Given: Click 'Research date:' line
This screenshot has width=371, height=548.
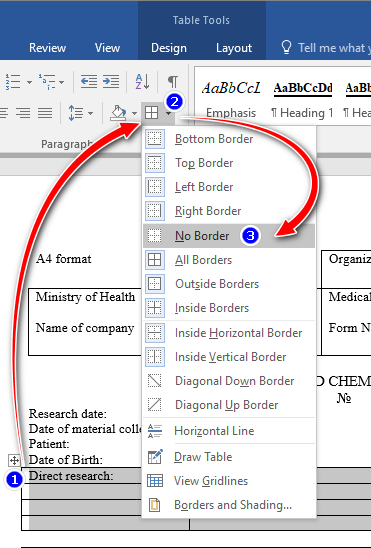Looking at the screenshot, I should point(68,414).
